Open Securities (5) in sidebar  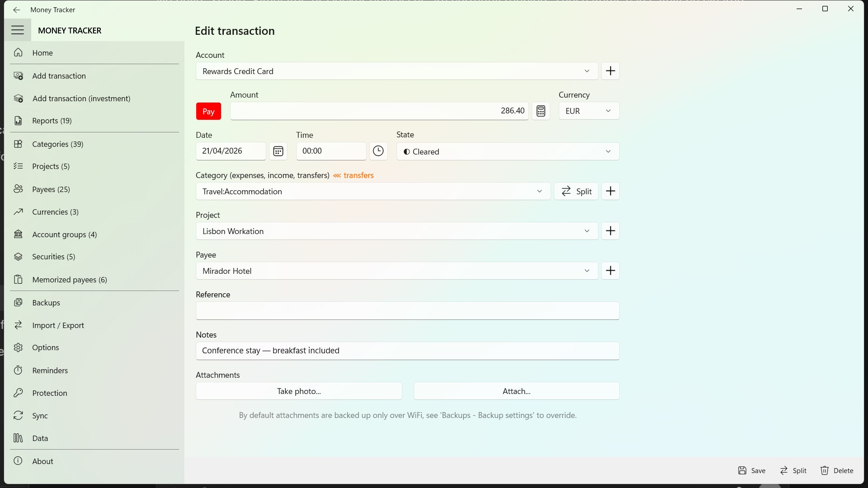94,257
